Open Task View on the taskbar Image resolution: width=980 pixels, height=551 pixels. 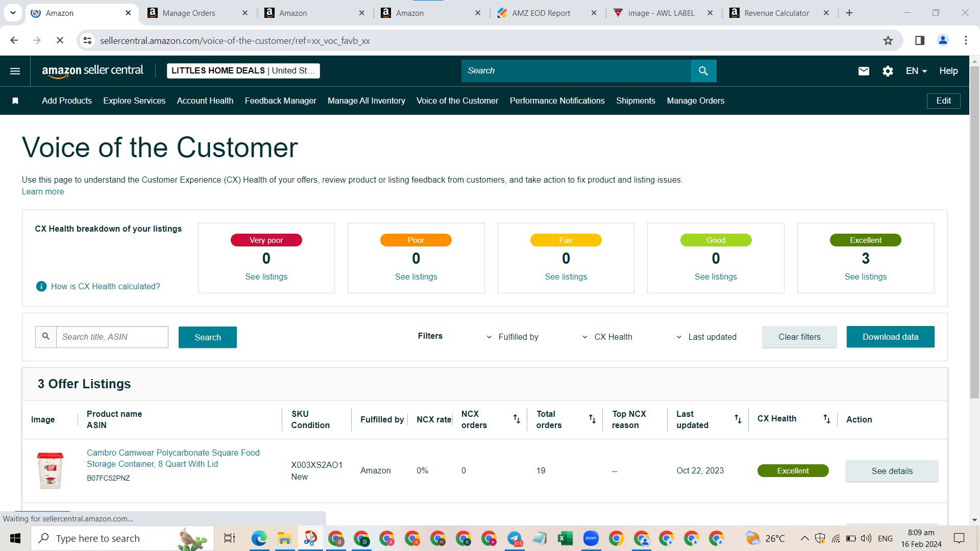point(230,538)
